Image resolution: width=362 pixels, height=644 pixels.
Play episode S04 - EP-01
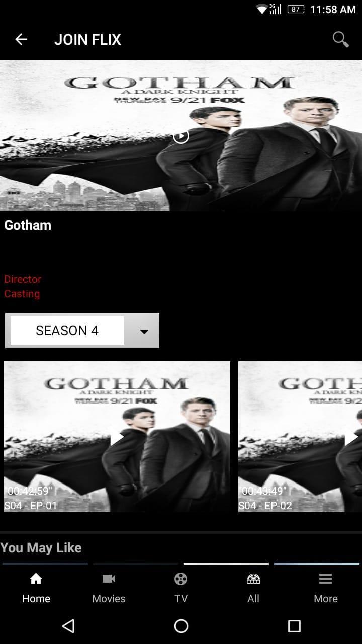(117, 438)
